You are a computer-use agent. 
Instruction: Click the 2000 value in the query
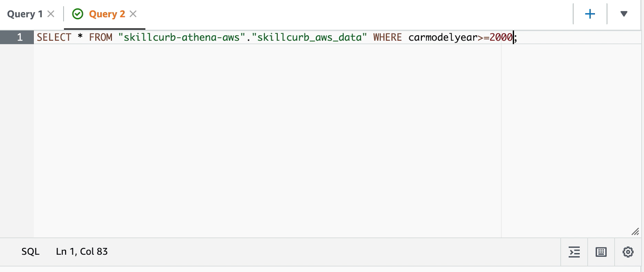pos(501,37)
